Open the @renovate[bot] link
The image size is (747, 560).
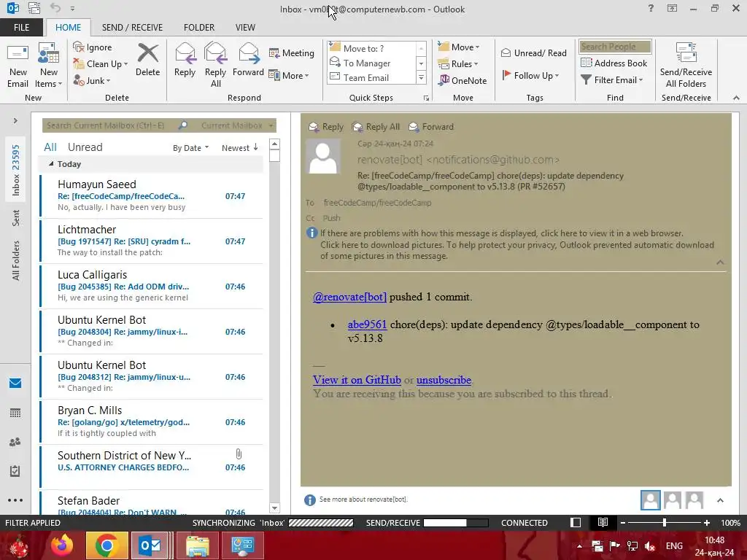pyautogui.click(x=349, y=297)
